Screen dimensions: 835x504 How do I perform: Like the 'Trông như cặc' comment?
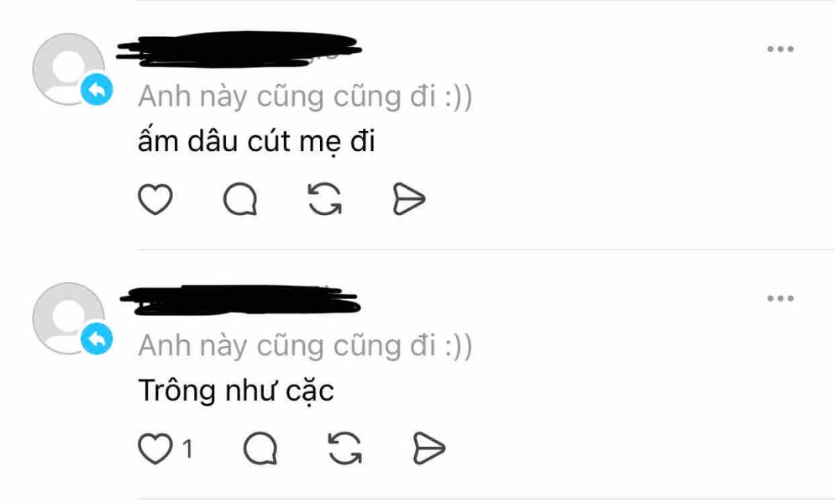155,448
